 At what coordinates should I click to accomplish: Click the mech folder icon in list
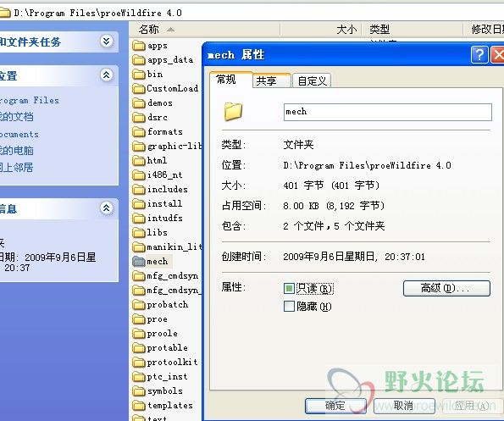point(139,262)
